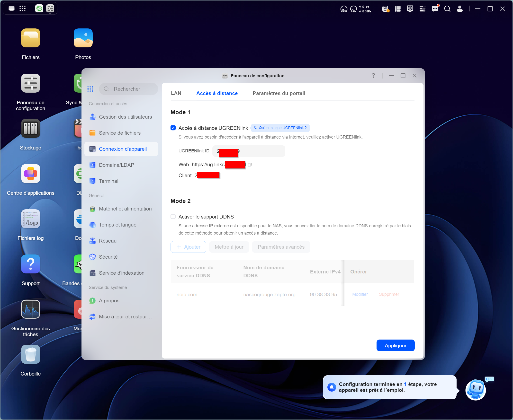Open the control panel home grid icon
Viewport: 513px width, 420px height.
(x=90, y=89)
